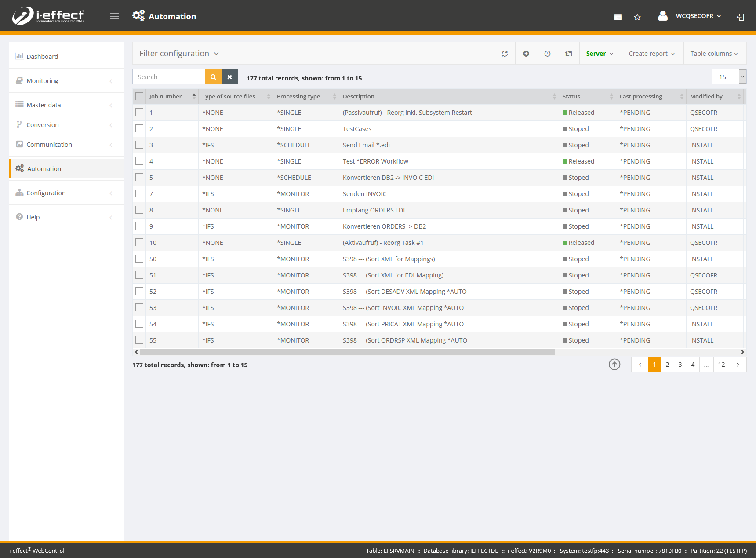The image size is (756, 558).
Task: Click the orange search magnifier button
Action: coord(213,77)
